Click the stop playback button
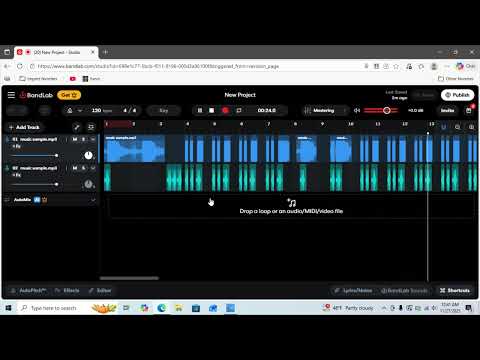 (x=212, y=110)
